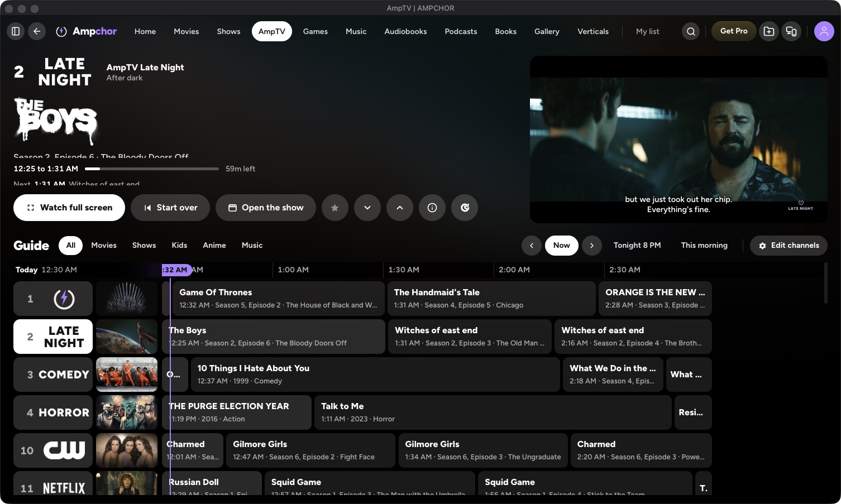Go to previous channel with up chevron
841x504 pixels.
(400, 208)
